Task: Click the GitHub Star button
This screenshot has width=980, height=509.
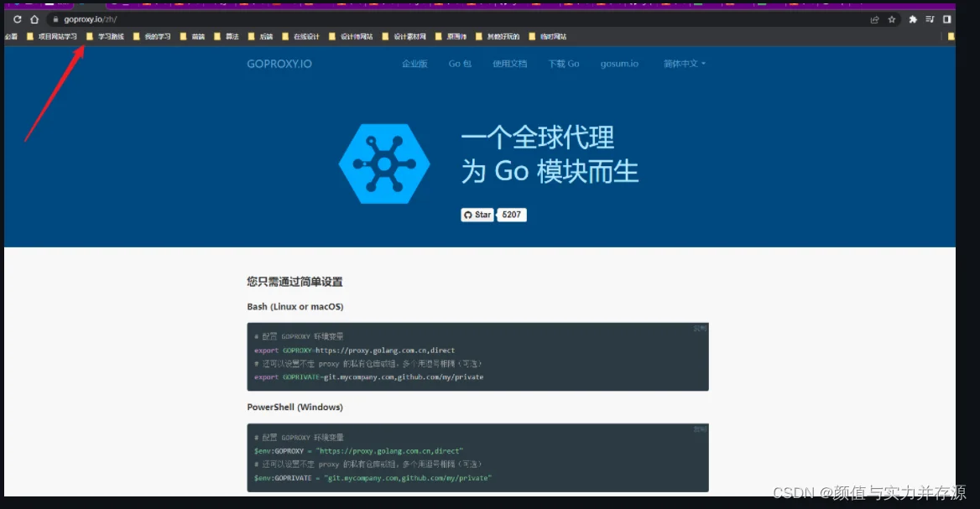Action: pyautogui.click(x=477, y=215)
